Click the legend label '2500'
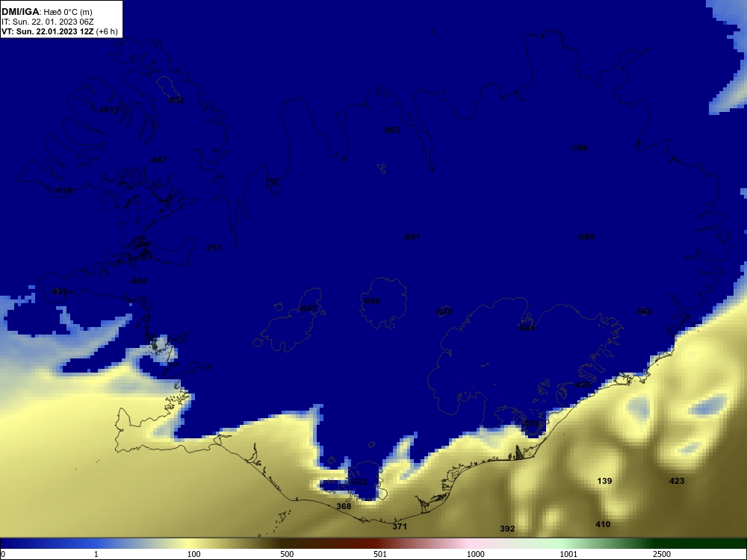This screenshot has height=560, width=747. (x=662, y=554)
